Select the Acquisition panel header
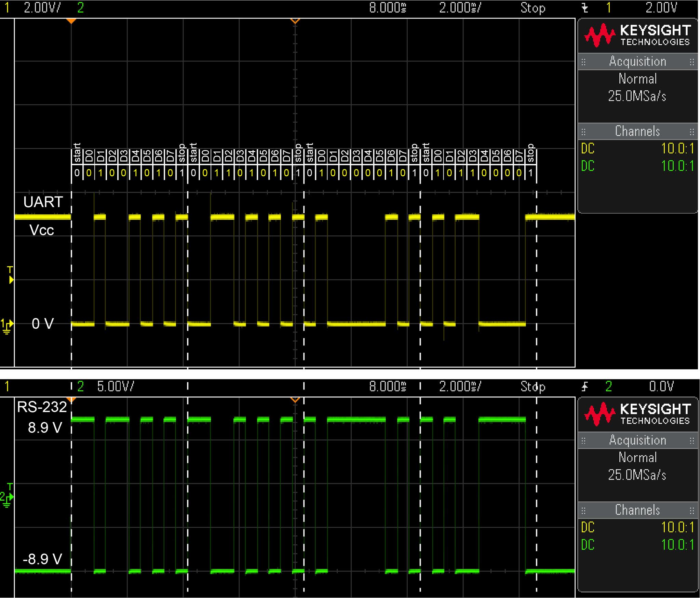This screenshot has height=598, width=700. click(x=637, y=62)
